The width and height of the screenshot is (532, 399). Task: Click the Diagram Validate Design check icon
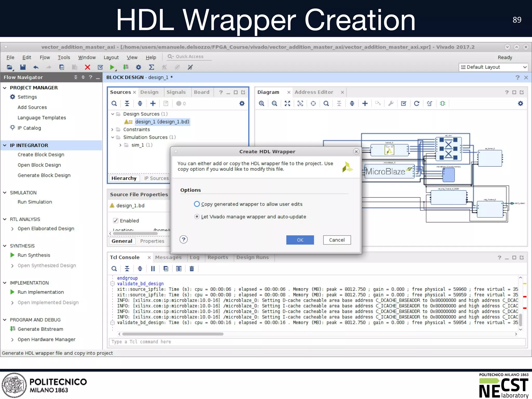(403, 103)
